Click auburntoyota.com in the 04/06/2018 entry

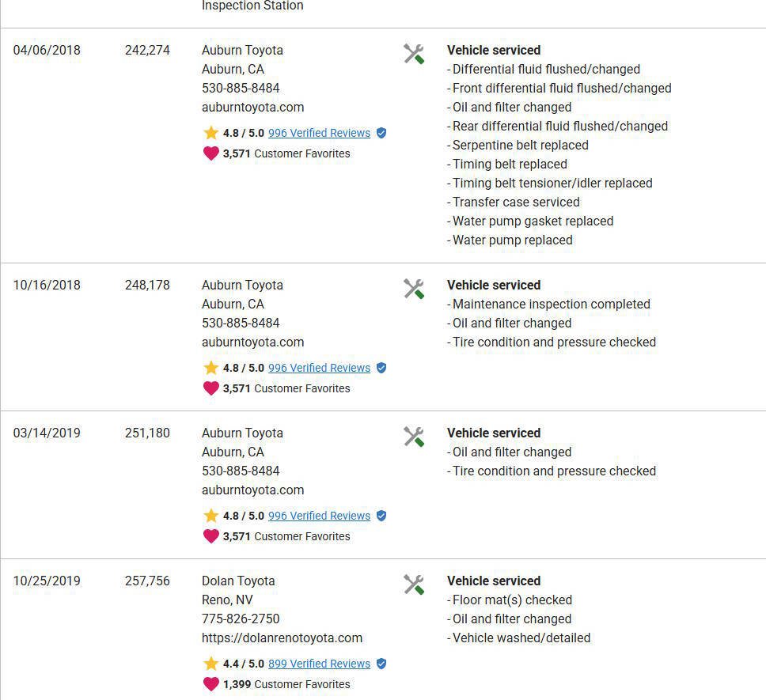(x=252, y=107)
